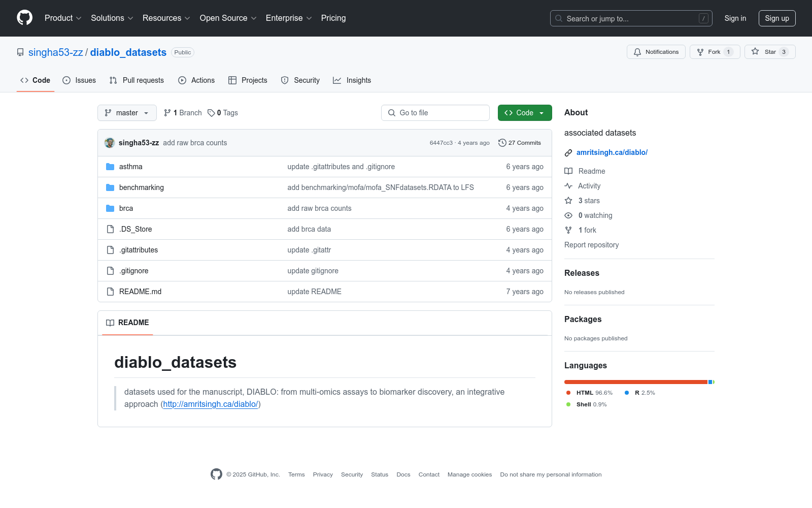The image size is (812, 508).
Task: Click the HTML 96.6% language entry
Action: tap(590, 393)
